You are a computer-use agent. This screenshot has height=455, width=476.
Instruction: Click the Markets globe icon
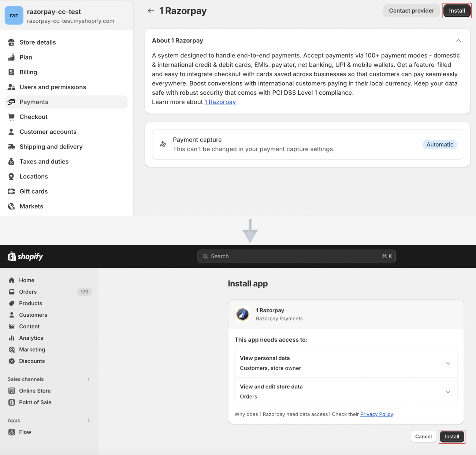tap(11, 206)
